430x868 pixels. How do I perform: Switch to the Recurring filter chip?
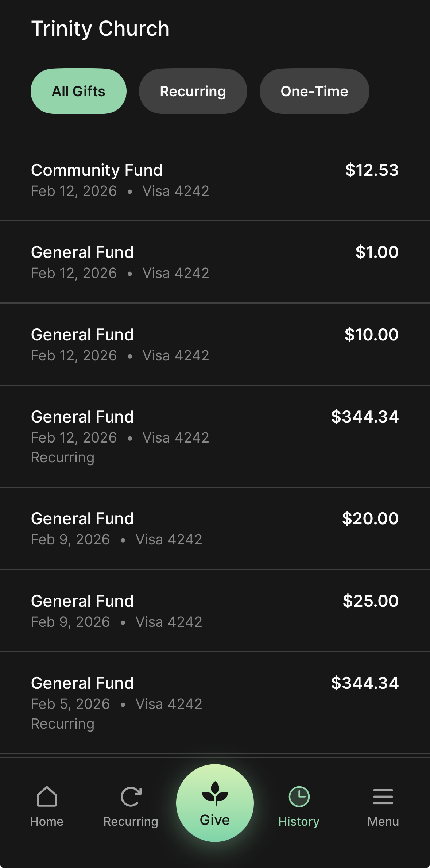tap(193, 91)
